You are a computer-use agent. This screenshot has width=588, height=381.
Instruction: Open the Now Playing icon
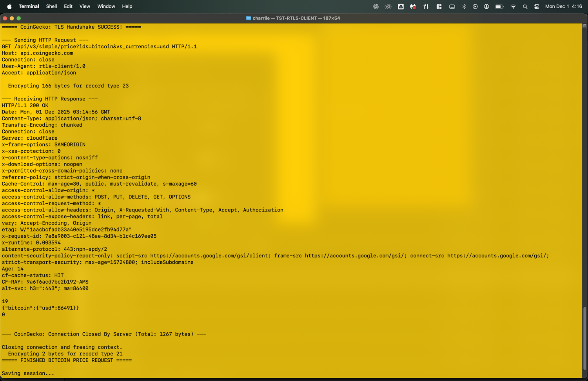(x=475, y=7)
